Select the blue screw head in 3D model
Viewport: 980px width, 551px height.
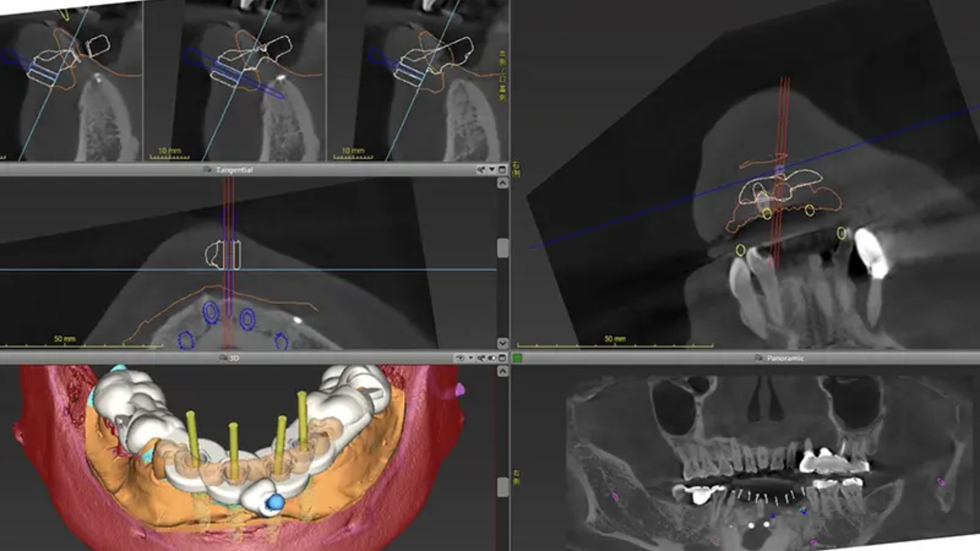click(x=275, y=503)
